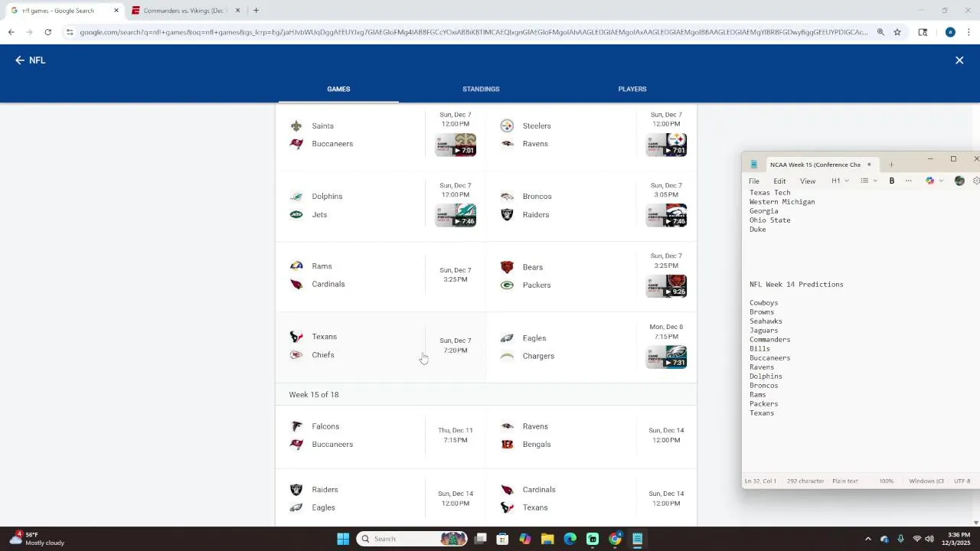Click the taskbar Search box
980x551 pixels.
412,539
